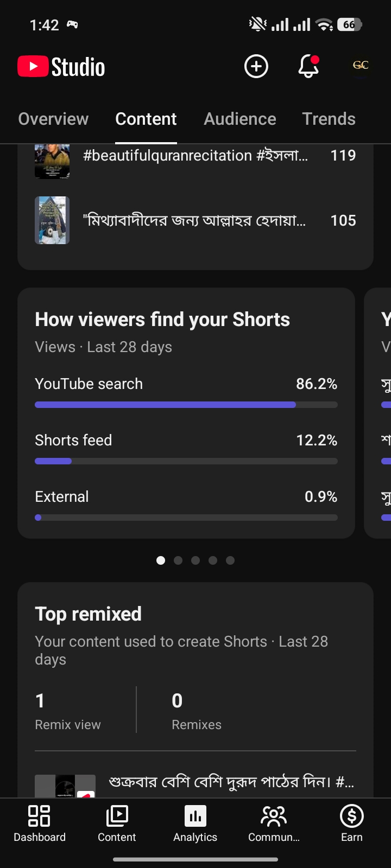Tap the YouTube search traffic bar
Viewport: 391px width, 868px height.
pos(186,405)
